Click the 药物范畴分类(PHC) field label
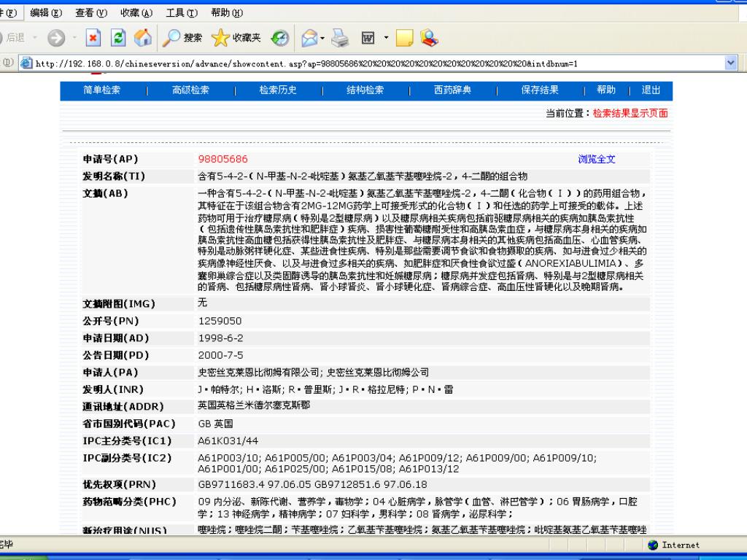 (x=130, y=502)
